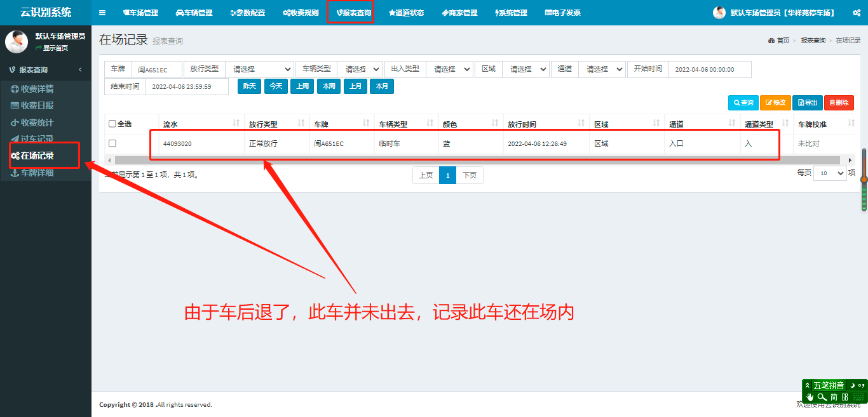Open 过车记录 in the sidebar
Screen dimensions: 868x417
pyautogui.click(x=32, y=139)
